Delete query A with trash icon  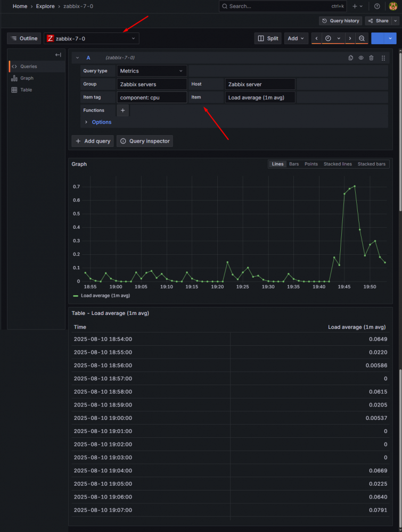(372, 57)
